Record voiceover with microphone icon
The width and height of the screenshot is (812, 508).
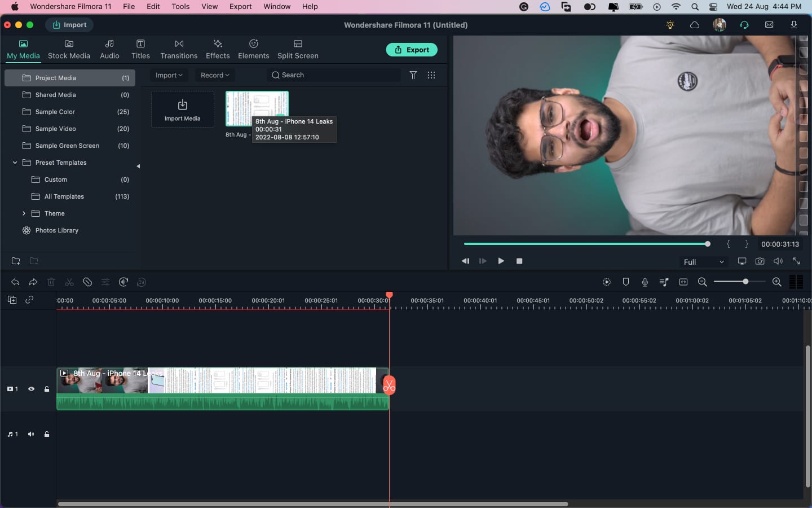(645, 282)
